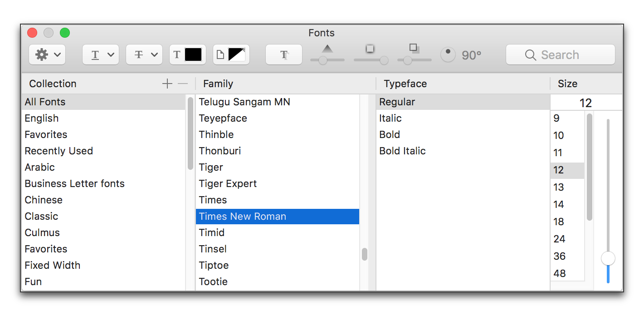Choose the Tiger font family
Image resolution: width=644 pixels, height=316 pixels.
tap(278, 167)
